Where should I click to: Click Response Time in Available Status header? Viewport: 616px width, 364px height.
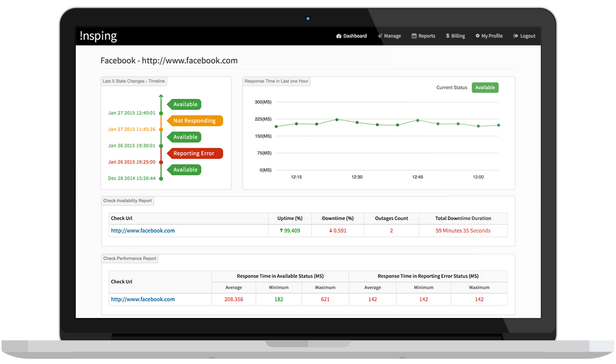pyautogui.click(x=280, y=276)
